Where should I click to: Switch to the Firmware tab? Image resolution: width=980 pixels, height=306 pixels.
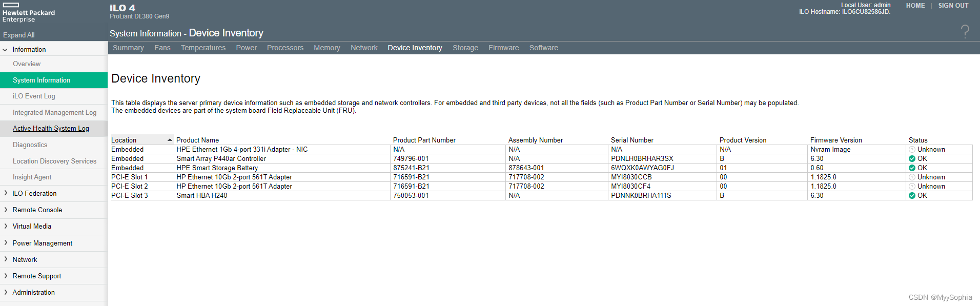[x=504, y=48]
